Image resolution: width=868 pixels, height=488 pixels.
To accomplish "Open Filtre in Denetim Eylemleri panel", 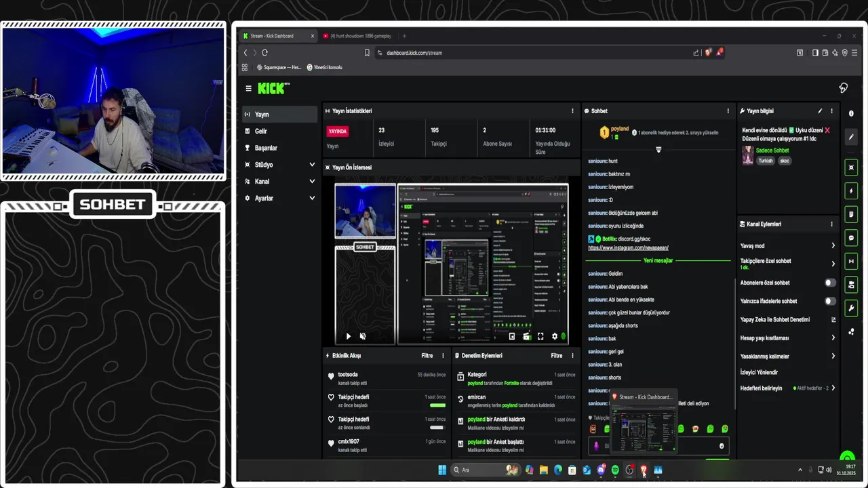I will 557,356.
